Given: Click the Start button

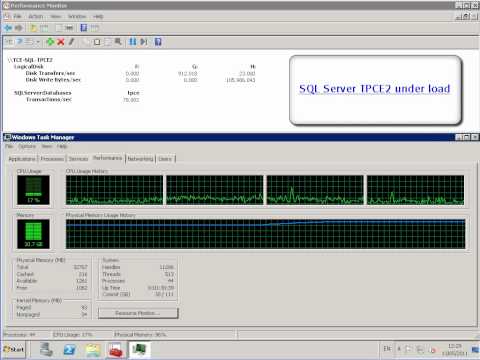Looking at the screenshot, I should (x=14, y=349).
